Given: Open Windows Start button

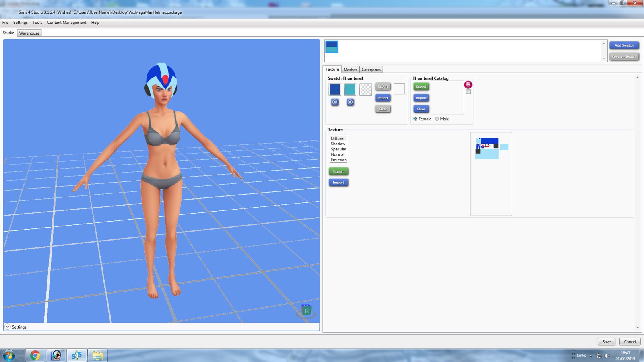Looking at the screenshot, I should pyautogui.click(x=9, y=356).
